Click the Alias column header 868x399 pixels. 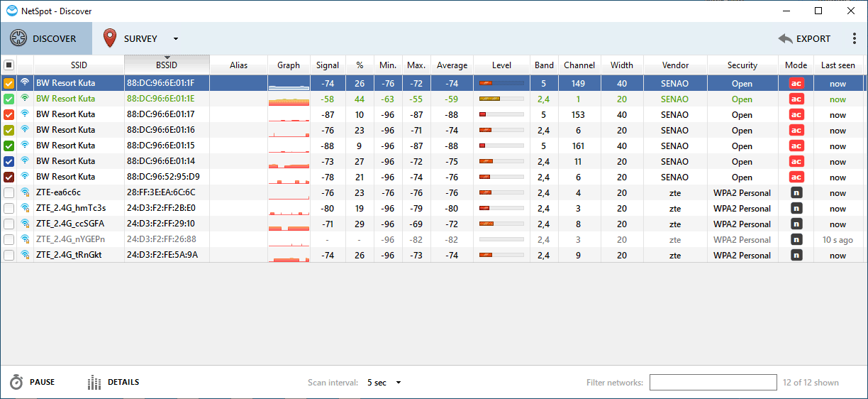click(x=239, y=65)
